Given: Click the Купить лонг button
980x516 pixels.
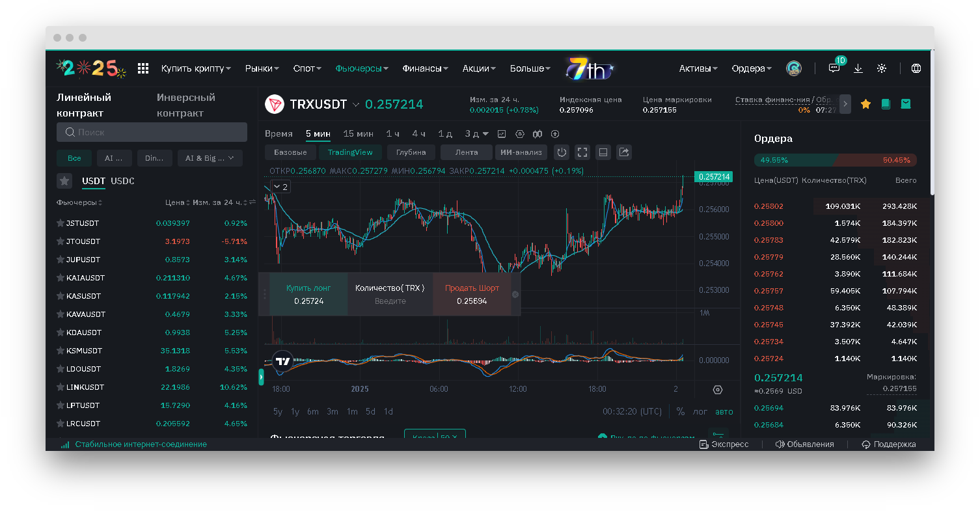Looking at the screenshot, I should [308, 294].
